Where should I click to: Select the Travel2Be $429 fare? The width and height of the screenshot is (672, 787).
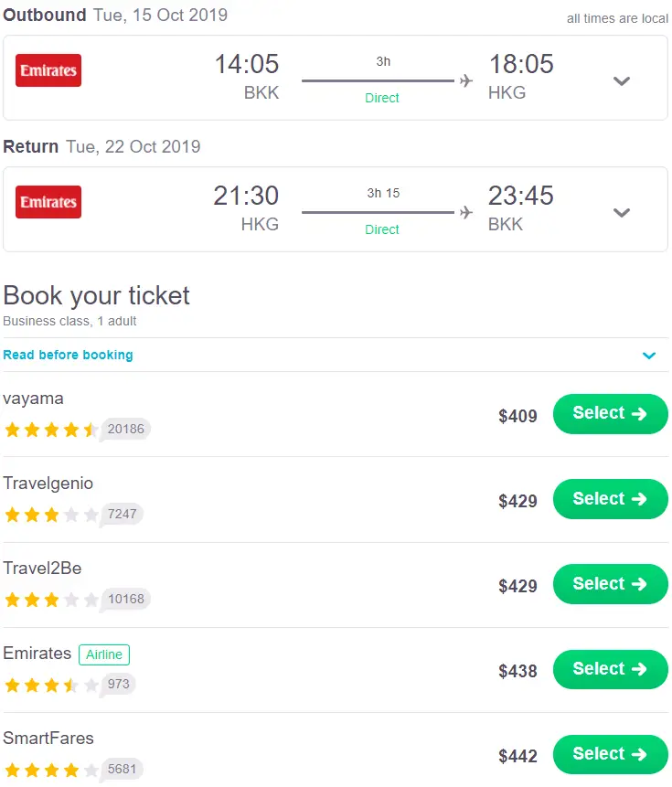coord(610,584)
